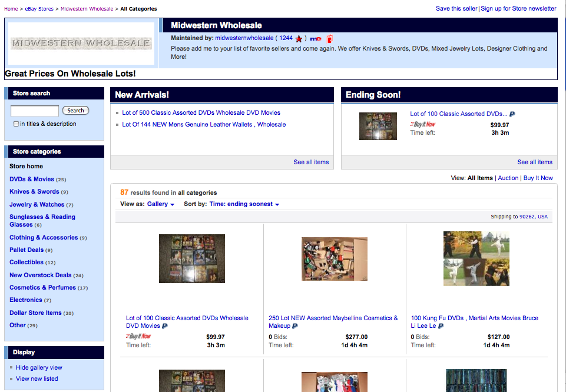The width and height of the screenshot is (566, 392).
Task: Select Electronics category
Action: click(x=26, y=300)
